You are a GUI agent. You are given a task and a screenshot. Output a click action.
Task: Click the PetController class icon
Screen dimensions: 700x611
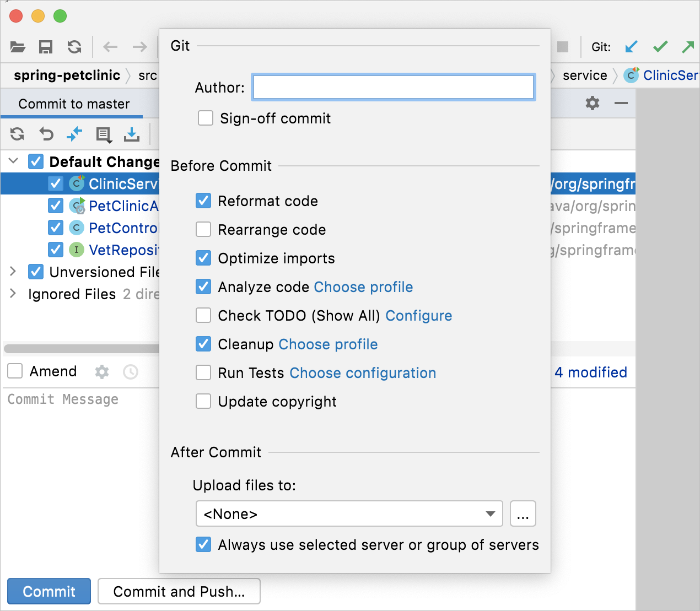[77, 228]
